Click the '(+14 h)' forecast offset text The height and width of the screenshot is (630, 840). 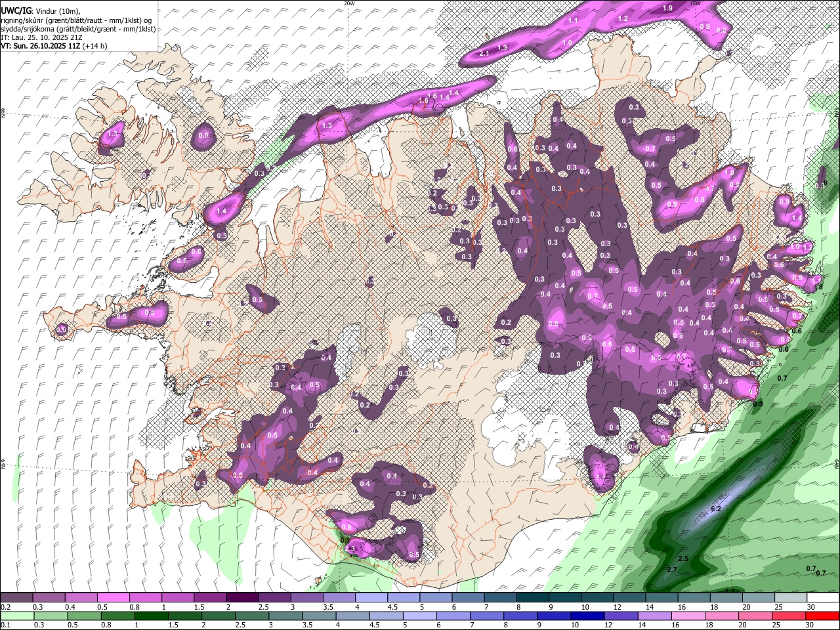[95, 46]
